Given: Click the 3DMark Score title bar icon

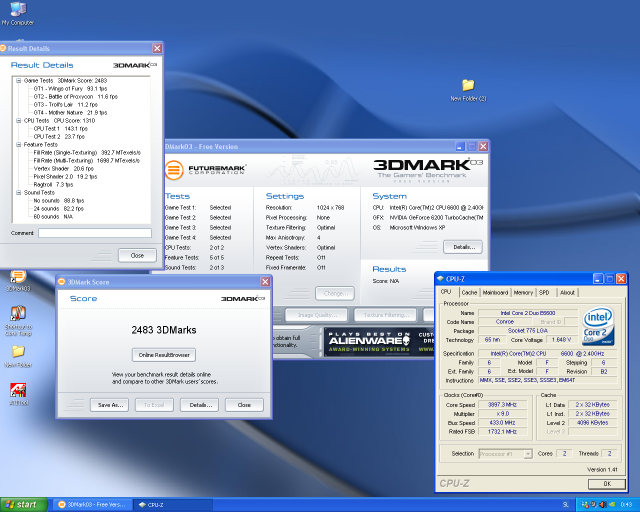Looking at the screenshot, I should [x=62, y=282].
